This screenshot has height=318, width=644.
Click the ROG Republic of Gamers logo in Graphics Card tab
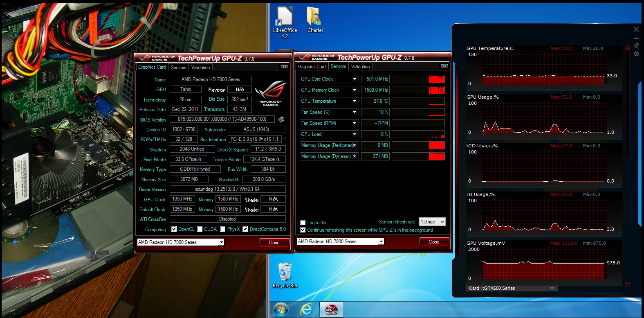coord(270,93)
